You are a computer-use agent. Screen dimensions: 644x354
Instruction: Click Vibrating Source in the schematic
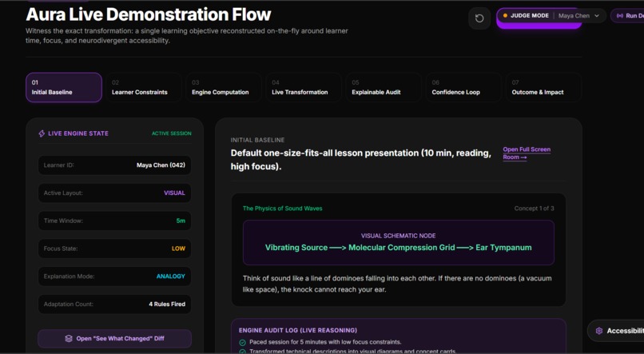pyautogui.click(x=296, y=248)
